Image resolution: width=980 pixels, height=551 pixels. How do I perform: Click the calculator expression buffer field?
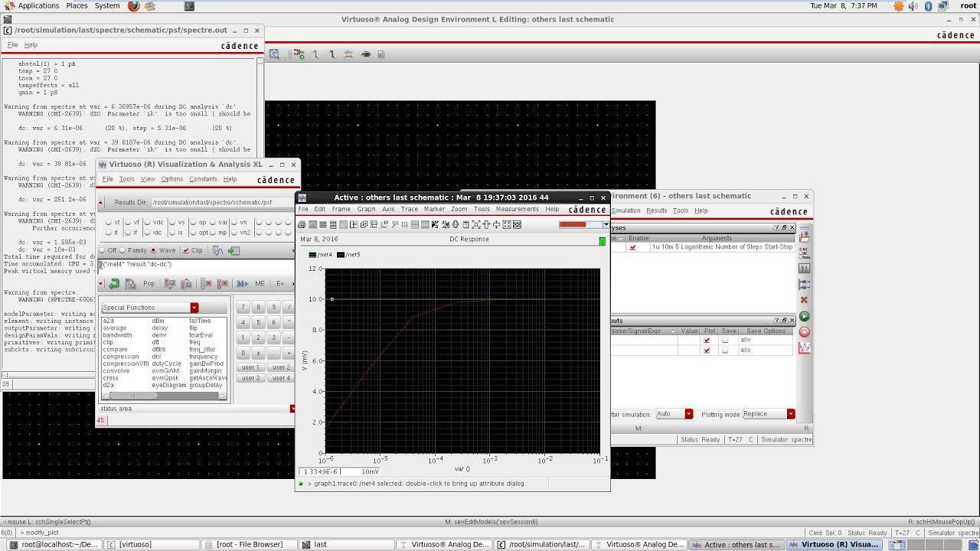point(197,265)
